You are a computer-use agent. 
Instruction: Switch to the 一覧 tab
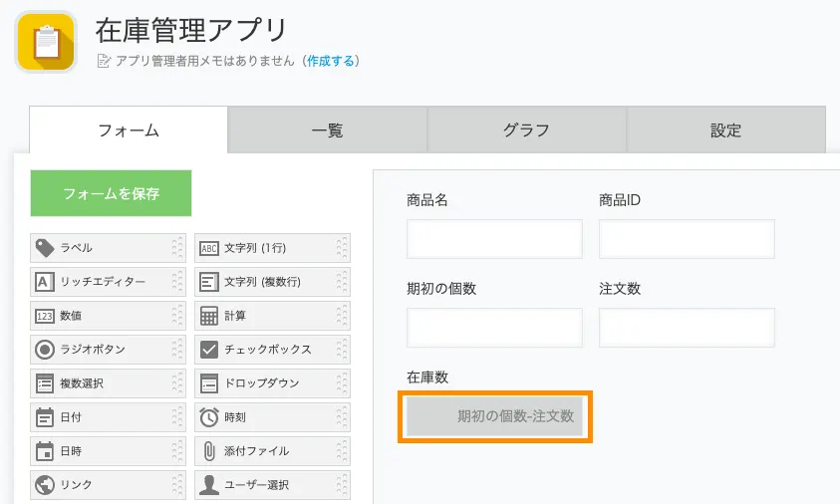327,129
